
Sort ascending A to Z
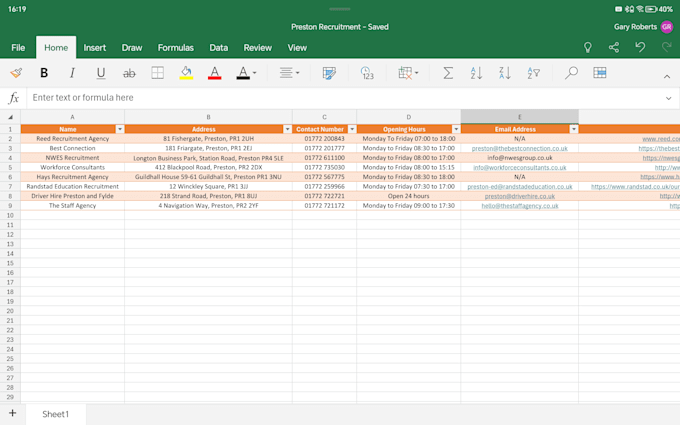[x=476, y=73]
